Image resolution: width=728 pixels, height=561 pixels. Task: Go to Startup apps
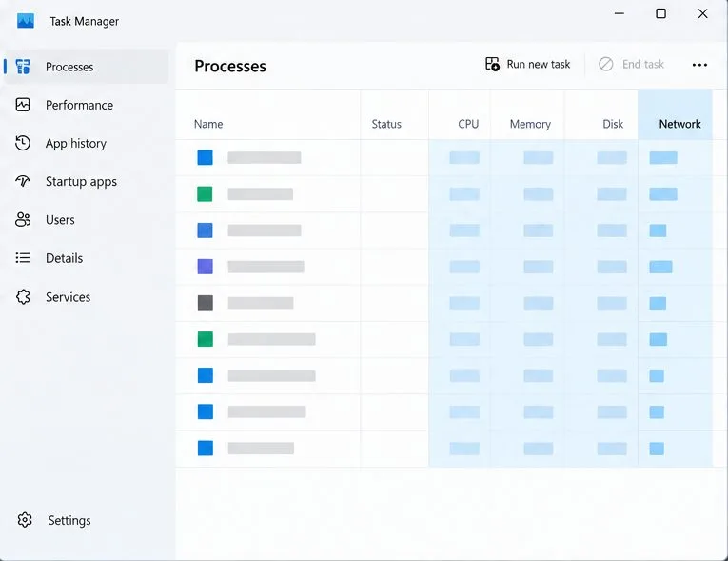point(87,181)
